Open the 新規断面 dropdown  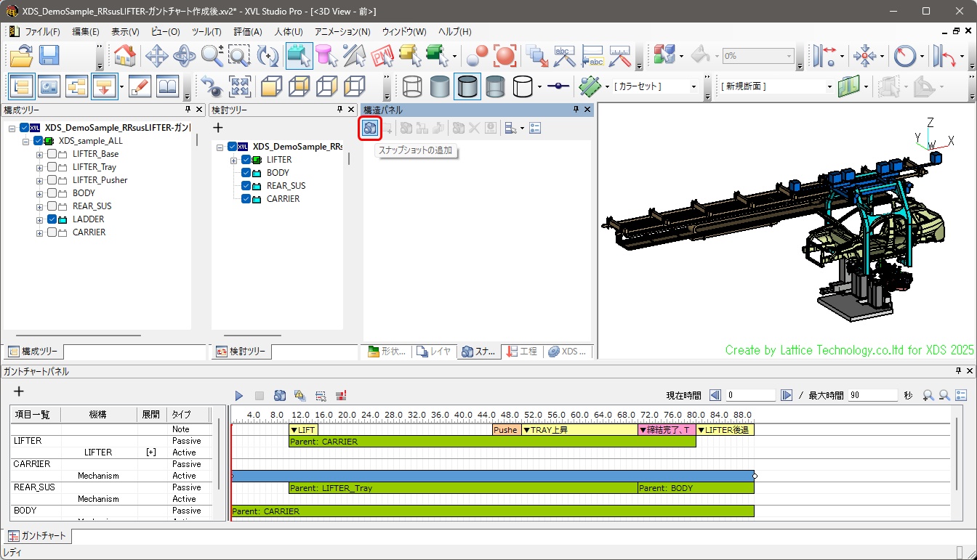829,87
